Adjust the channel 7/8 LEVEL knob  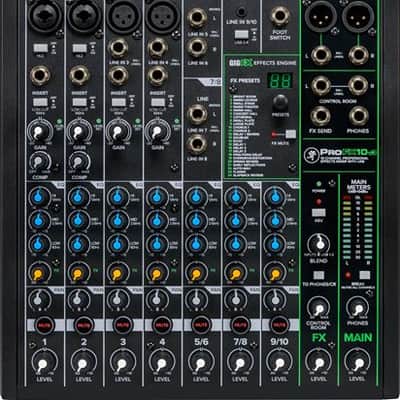click(240, 363)
